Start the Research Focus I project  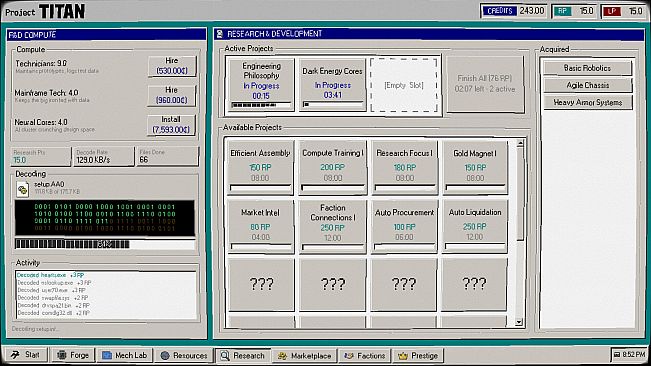click(404, 167)
